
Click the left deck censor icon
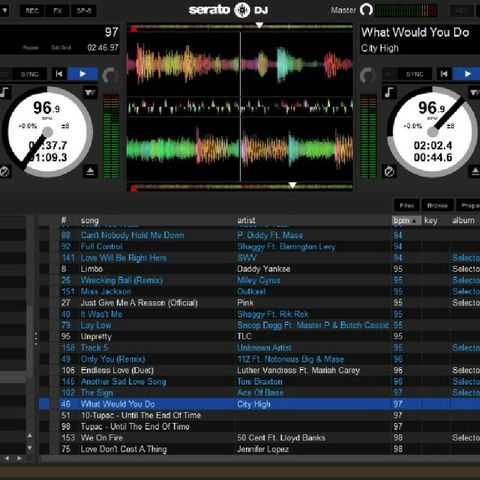5,171
